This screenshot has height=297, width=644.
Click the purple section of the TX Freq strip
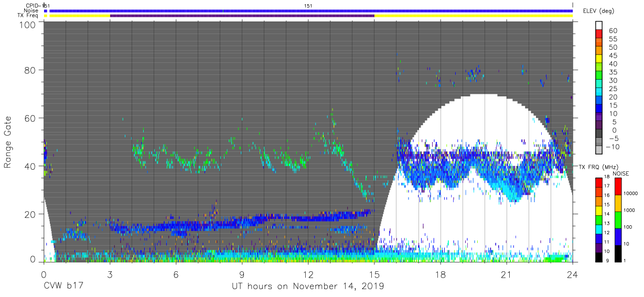[x=242, y=16]
